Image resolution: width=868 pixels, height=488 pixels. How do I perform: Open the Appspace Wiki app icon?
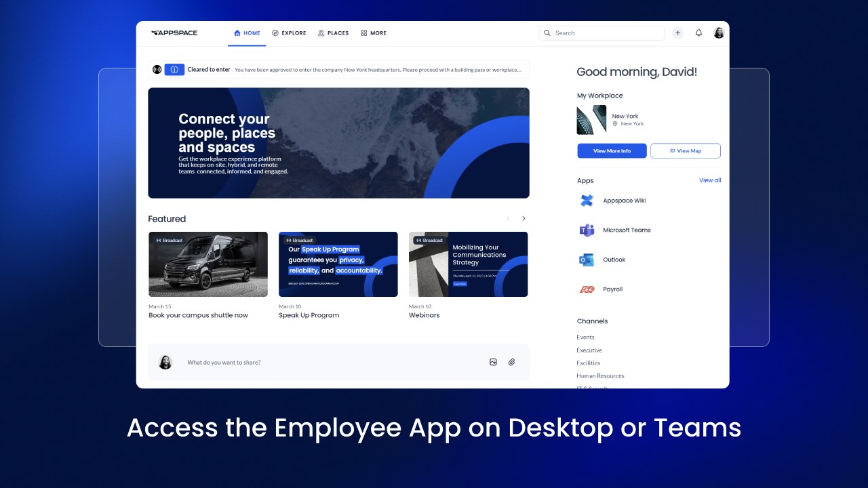point(587,201)
